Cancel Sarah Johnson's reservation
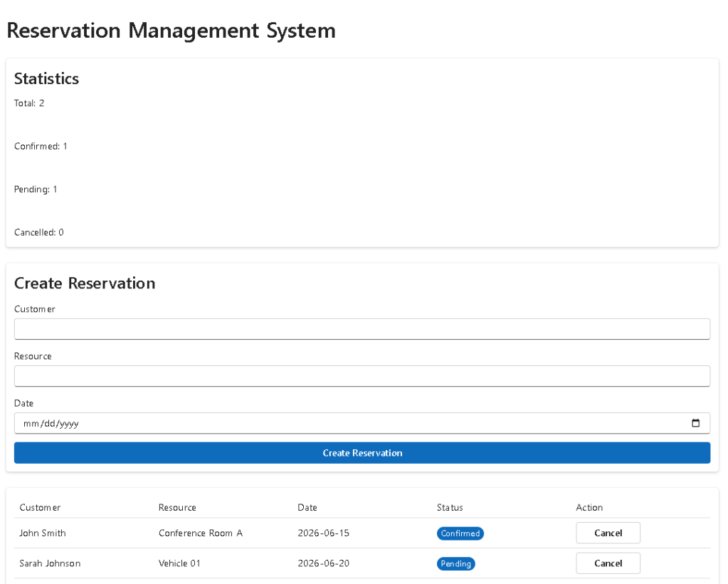Viewport: 728px width, 584px height. 608,563
